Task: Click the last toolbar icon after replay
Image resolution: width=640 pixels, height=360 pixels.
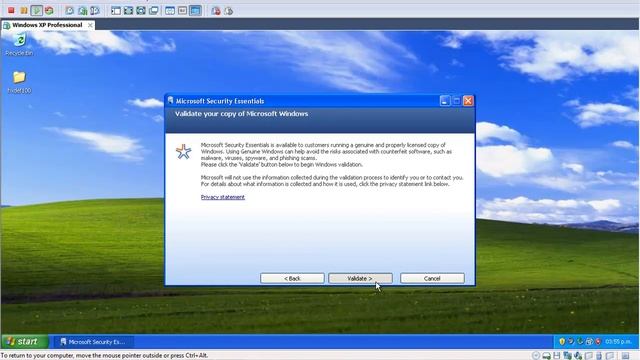Action: [229, 11]
